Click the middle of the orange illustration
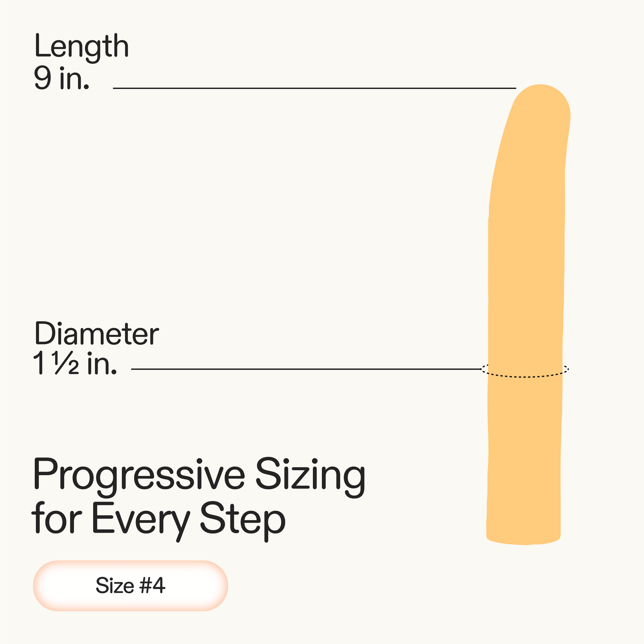Image resolution: width=644 pixels, height=644 pixels. [x=526, y=290]
